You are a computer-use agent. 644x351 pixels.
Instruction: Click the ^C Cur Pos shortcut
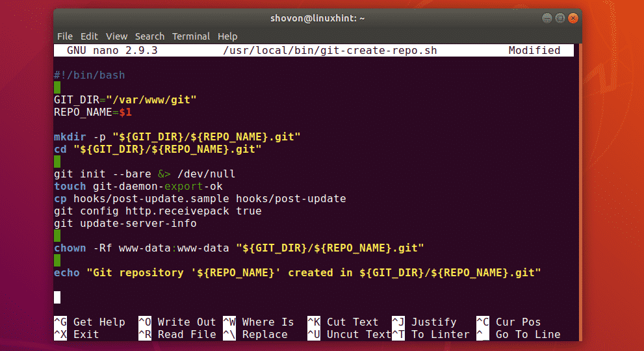point(508,322)
